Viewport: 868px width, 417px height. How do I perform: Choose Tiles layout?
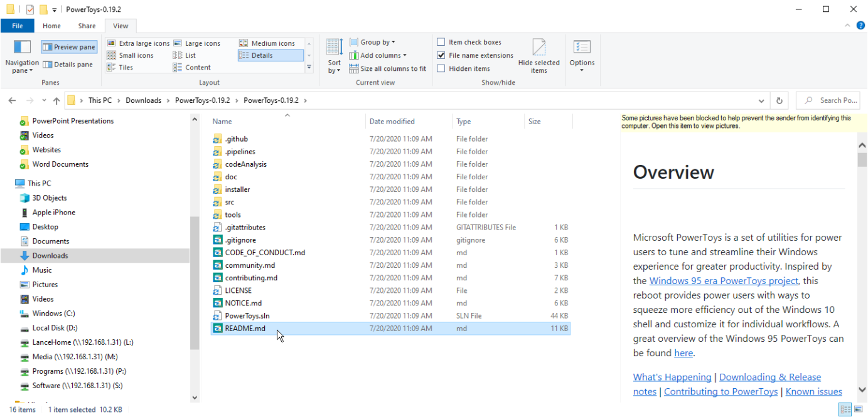tap(120, 67)
